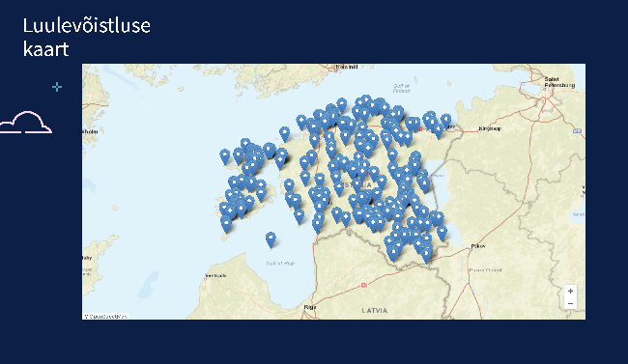Click the teal plus decoration above the cloud
The height and width of the screenshot is (364, 628).
pos(57,87)
